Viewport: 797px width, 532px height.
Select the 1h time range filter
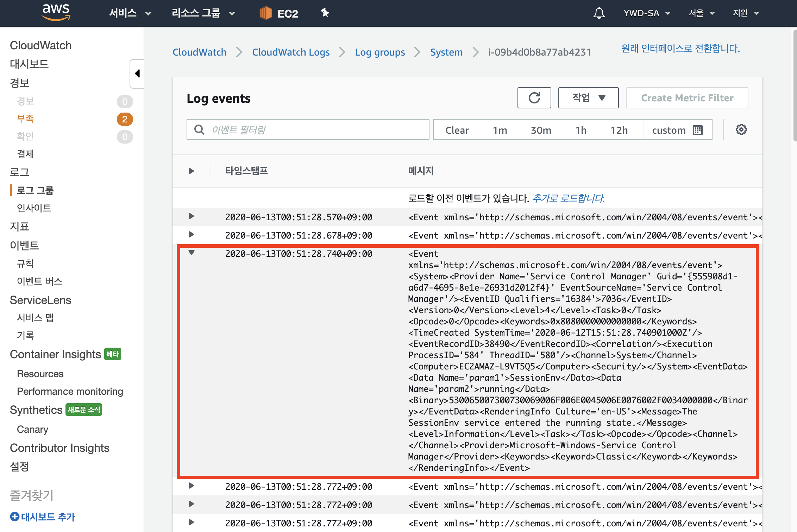(x=581, y=130)
